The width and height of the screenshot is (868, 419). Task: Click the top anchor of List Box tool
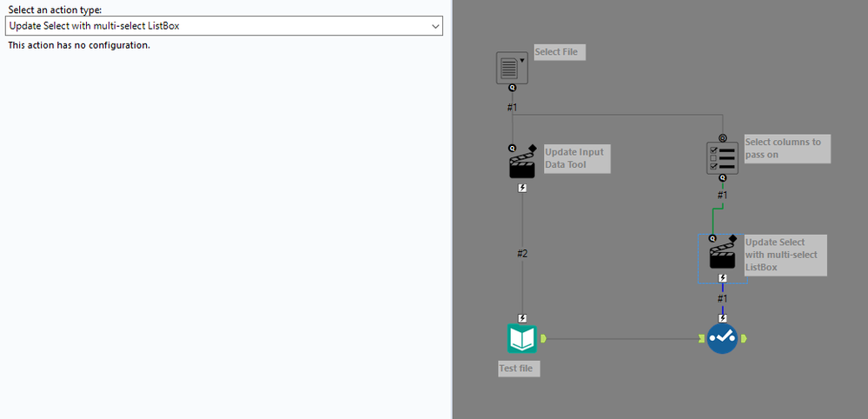tap(722, 138)
